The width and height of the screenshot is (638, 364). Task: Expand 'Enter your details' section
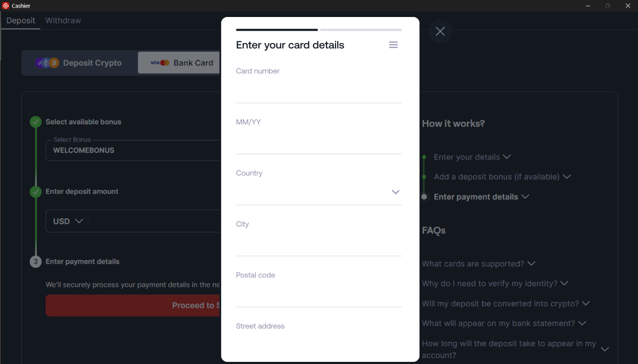472,157
